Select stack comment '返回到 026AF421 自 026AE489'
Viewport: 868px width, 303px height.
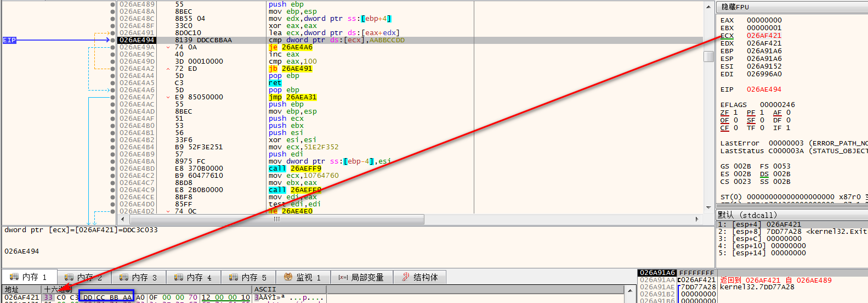pos(776,280)
